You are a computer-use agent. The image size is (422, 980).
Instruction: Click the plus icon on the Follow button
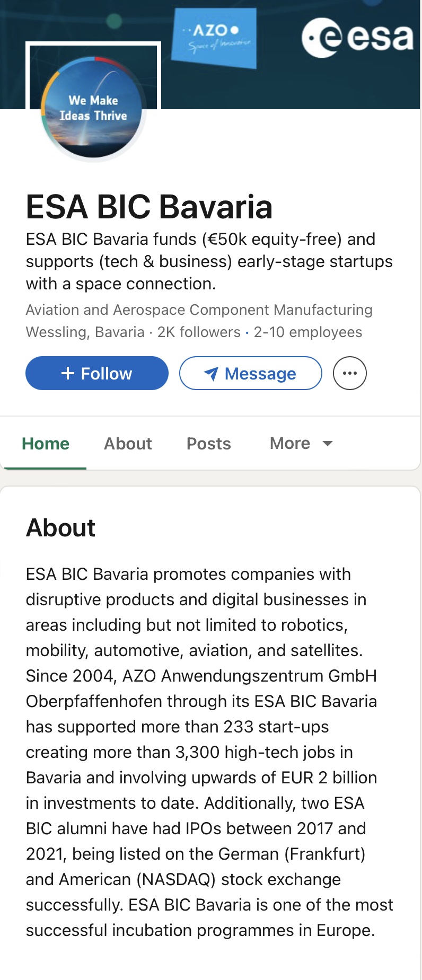68,373
